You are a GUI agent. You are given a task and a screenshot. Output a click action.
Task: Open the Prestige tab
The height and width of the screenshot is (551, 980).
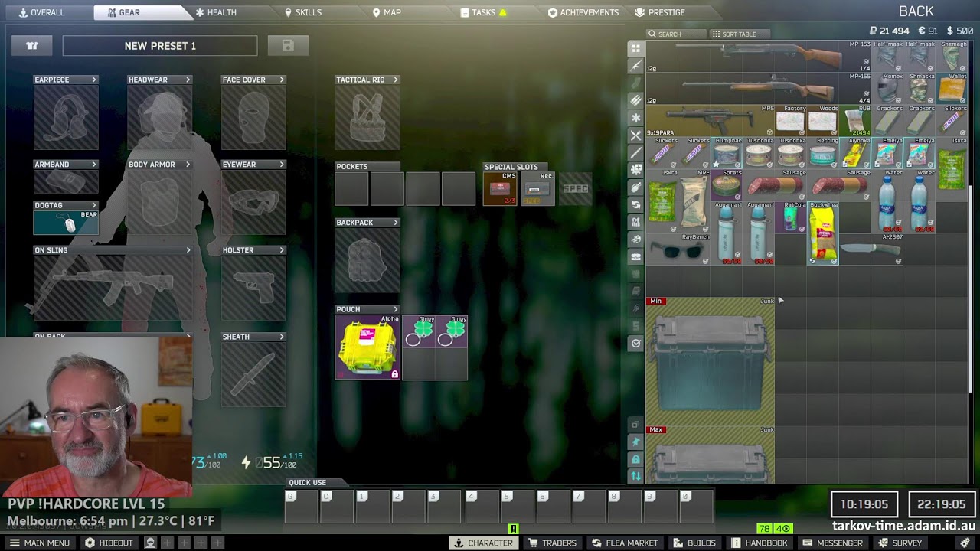click(660, 12)
